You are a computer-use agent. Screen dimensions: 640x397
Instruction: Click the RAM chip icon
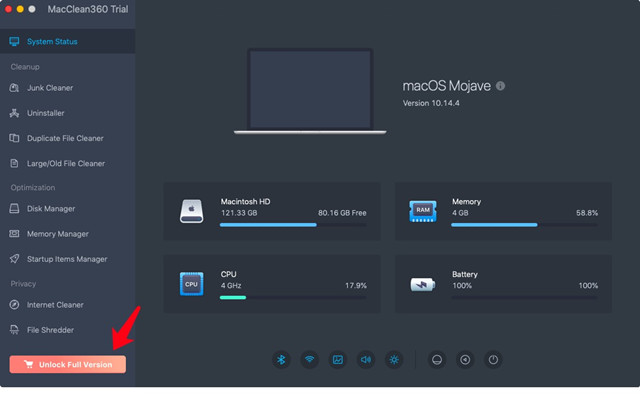click(x=423, y=211)
